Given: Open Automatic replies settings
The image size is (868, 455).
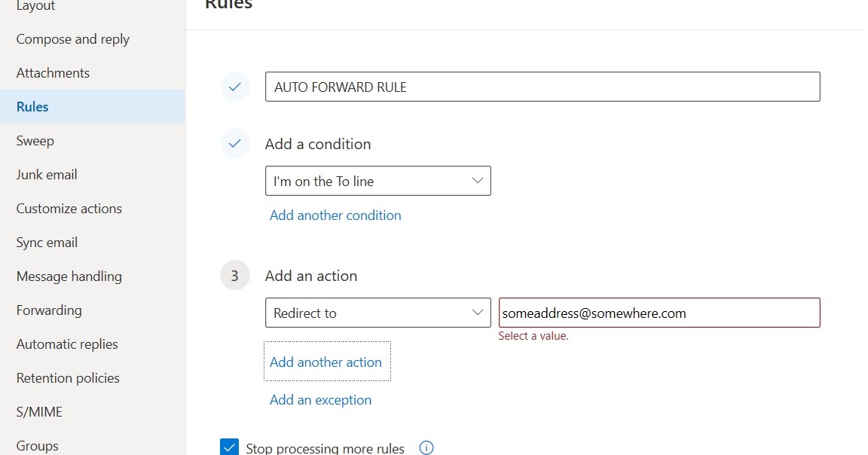Looking at the screenshot, I should 67,344.
